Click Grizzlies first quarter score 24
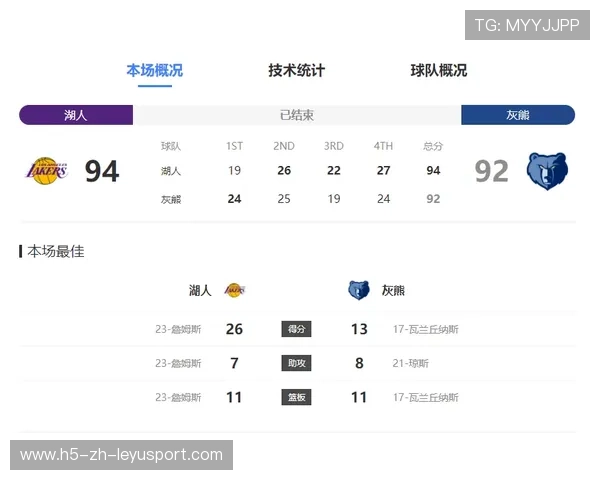 tap(234, 199)
